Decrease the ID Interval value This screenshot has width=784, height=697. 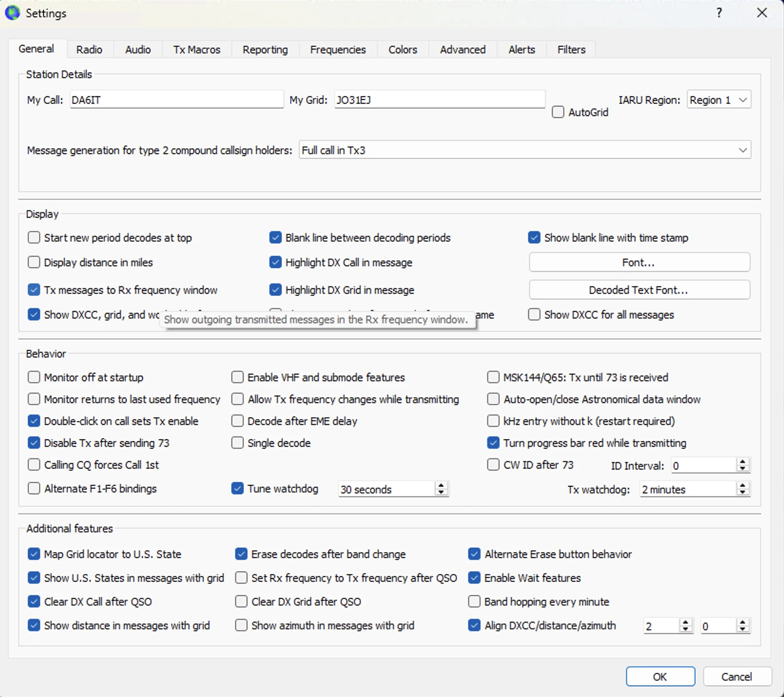743,469
